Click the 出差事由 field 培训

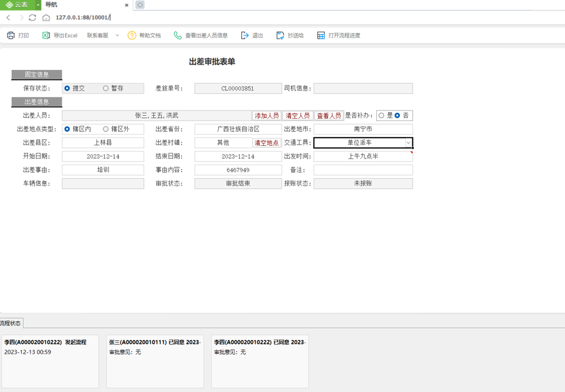103,170
